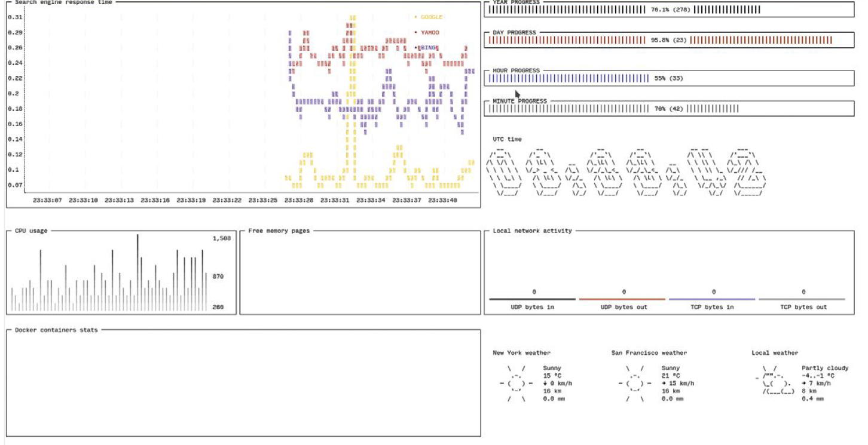Focus the Local network activity title

pyautogui.click(x=532, y=231)
